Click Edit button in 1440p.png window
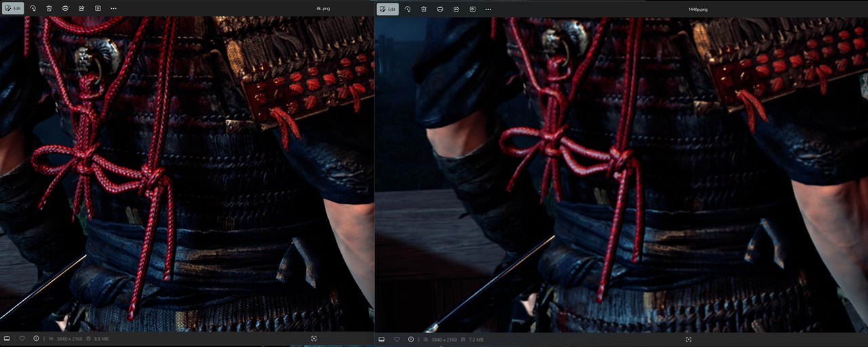Screen dimensions: 868x347 pos(388,9)
